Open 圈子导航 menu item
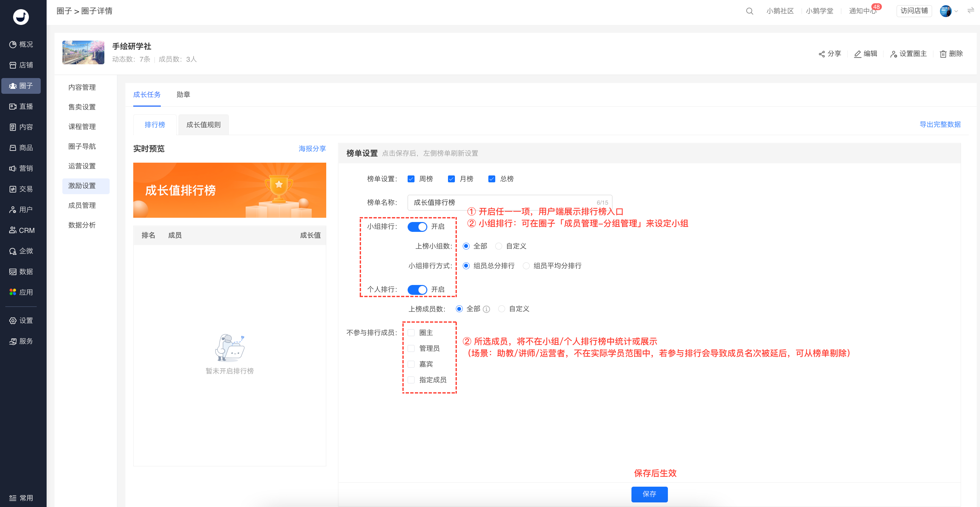Viewport: 980px width, 507px height. pos(82,147)
